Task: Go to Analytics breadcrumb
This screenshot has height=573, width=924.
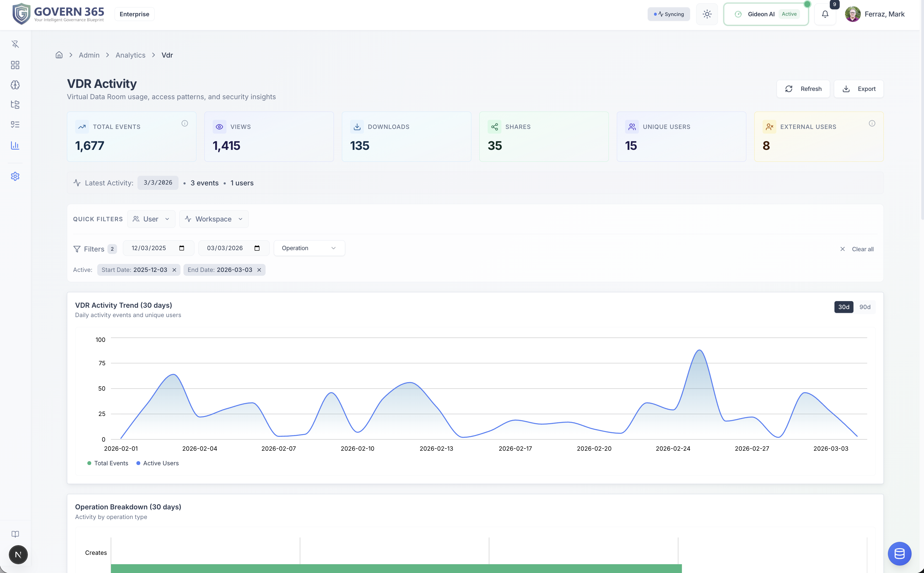Action: point(130,55)
